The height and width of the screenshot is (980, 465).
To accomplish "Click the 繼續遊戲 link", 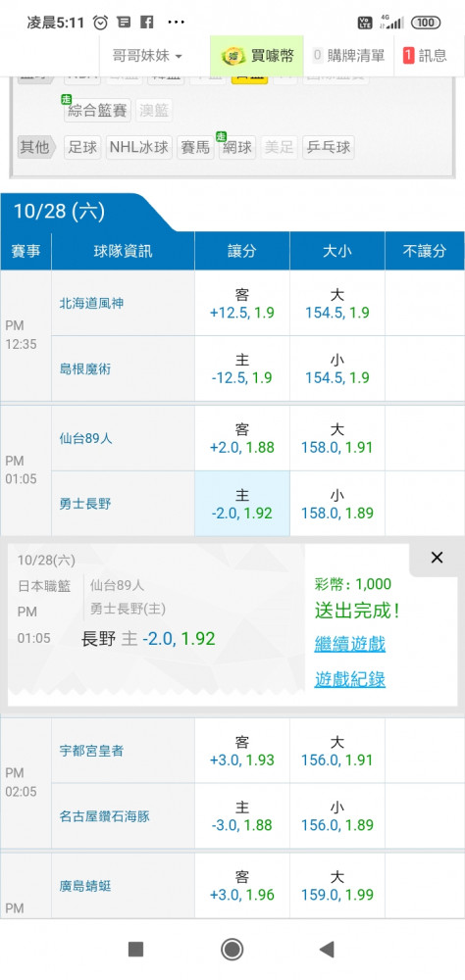I will point(350,644).
